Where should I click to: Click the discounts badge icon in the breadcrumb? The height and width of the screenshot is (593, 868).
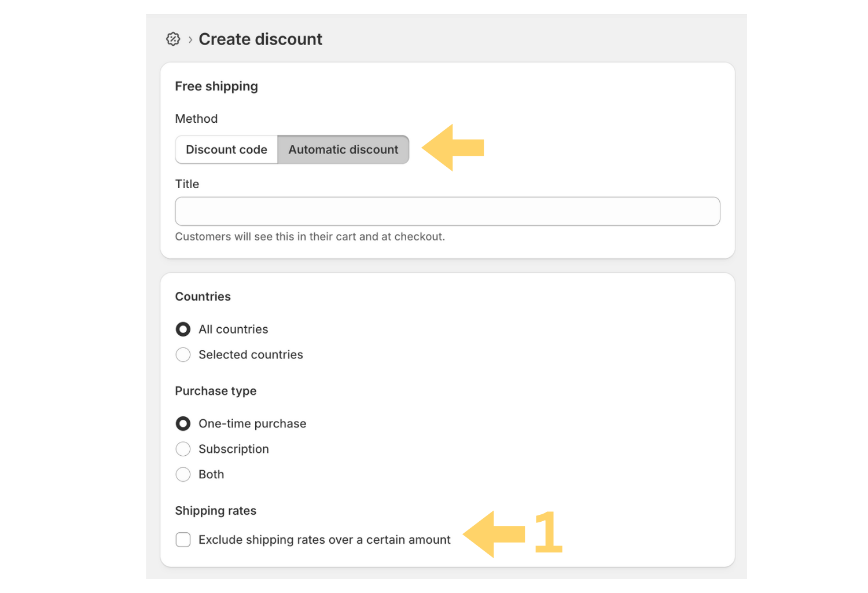click(x=173, y=39)
